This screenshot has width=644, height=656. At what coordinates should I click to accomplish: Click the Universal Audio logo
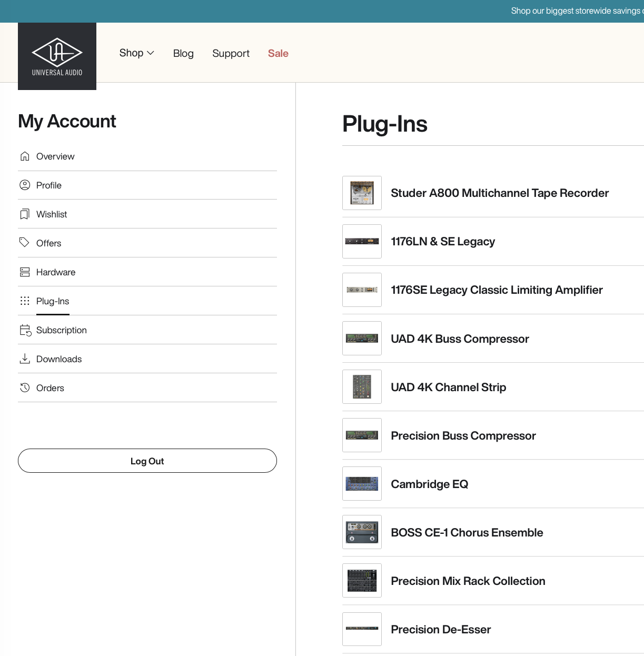click(x=57, y=56)
